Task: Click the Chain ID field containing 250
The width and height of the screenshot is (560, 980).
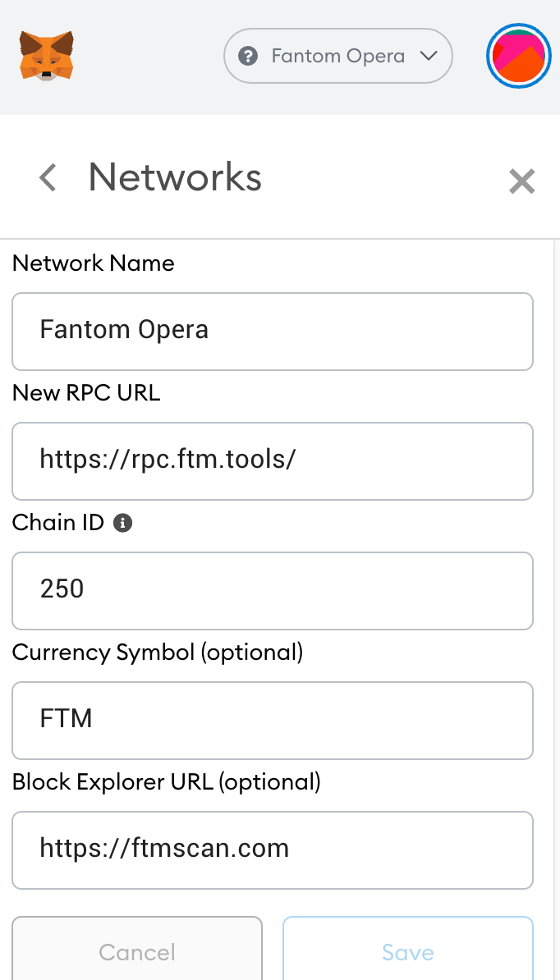Action: (x=273, y=590)
